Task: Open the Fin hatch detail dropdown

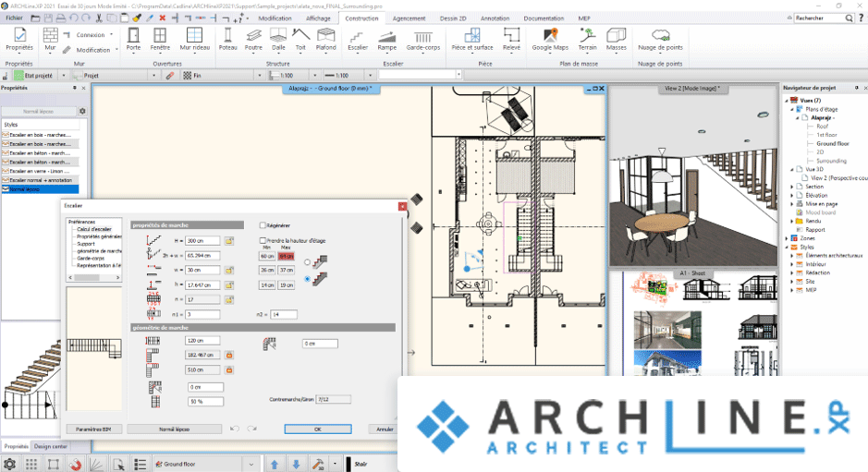Action: [x=259, y=75]
